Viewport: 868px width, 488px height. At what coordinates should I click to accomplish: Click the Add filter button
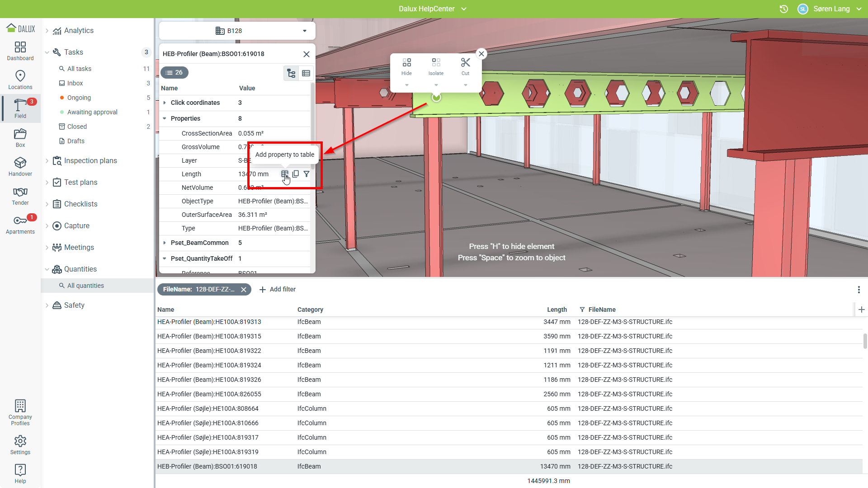click(x=278, y=290)
